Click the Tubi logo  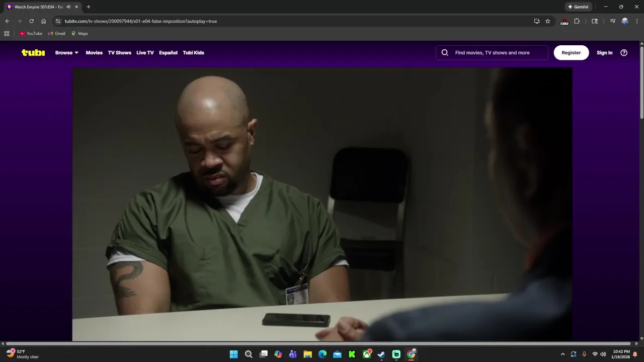[33, 52]
